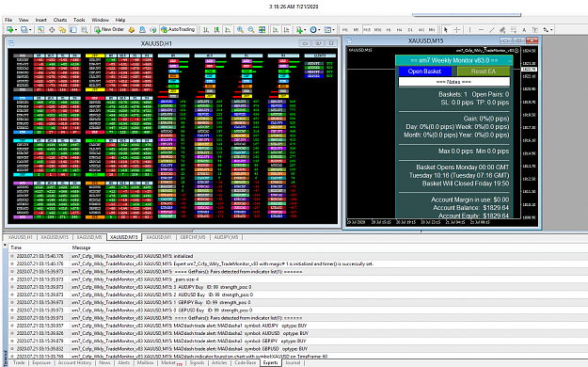Image resolution: width=588 pixels, height=367 pixels.
Task: Open the Help menu
Action: point(120,20)
